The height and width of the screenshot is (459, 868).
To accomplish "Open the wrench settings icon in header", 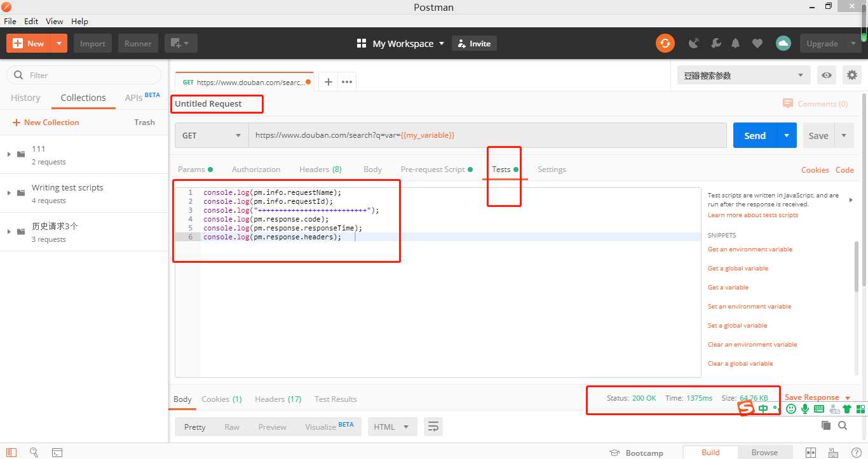I will point(715,43).
